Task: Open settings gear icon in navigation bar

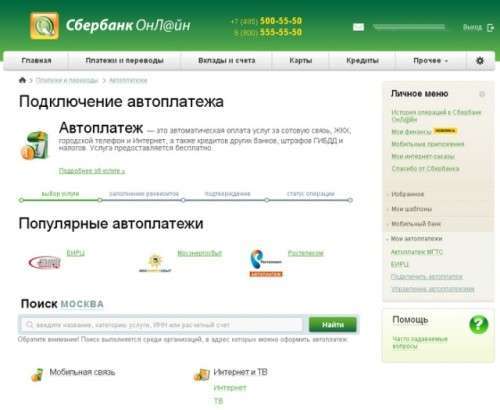Action: 480,61
